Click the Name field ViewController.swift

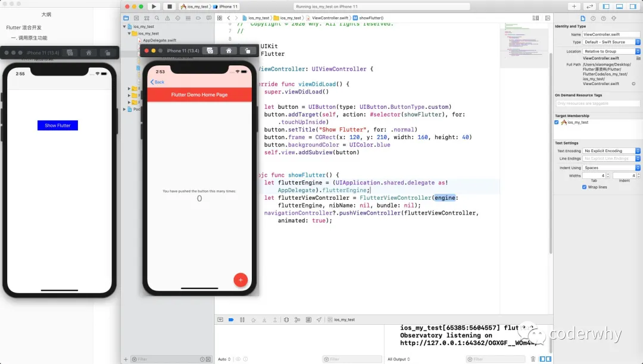pos(611,34)
